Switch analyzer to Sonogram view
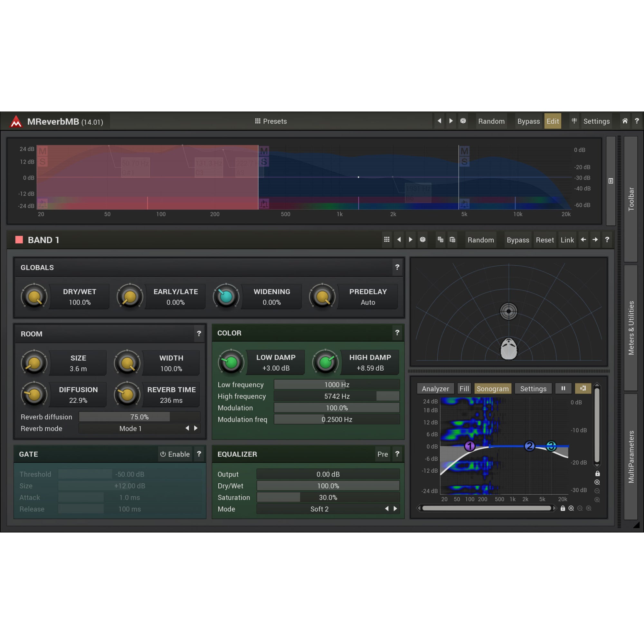The image size is (644, 644). click(x=493, y=389)
